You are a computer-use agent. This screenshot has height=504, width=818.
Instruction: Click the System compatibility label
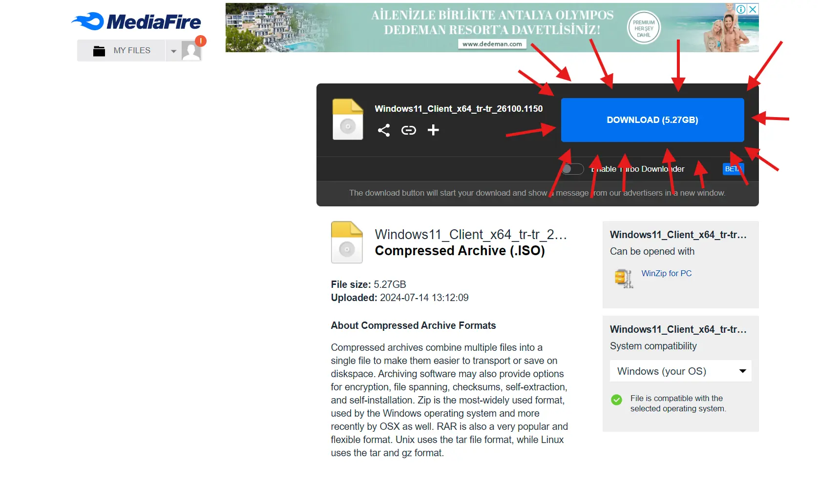click(x=653, y=346)
